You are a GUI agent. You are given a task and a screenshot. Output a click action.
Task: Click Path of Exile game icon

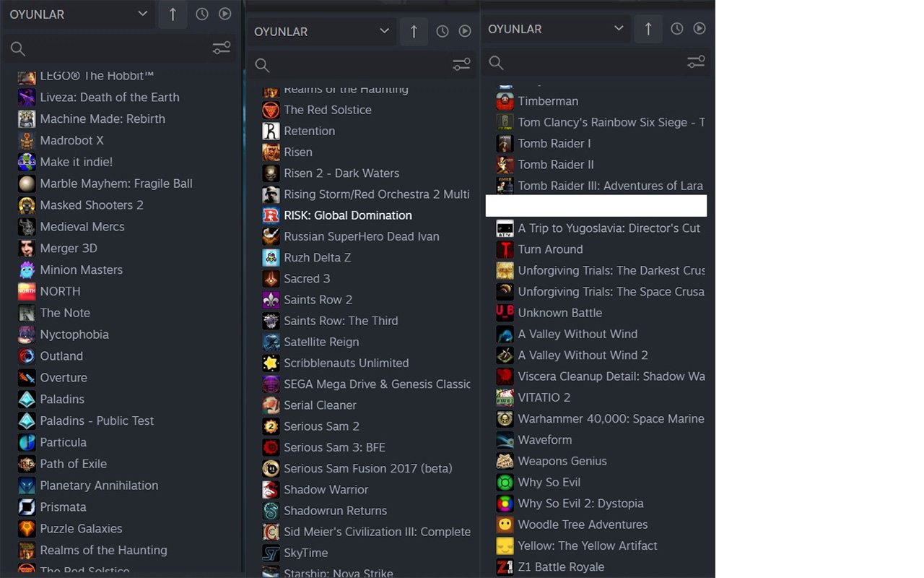click(27, 464)
